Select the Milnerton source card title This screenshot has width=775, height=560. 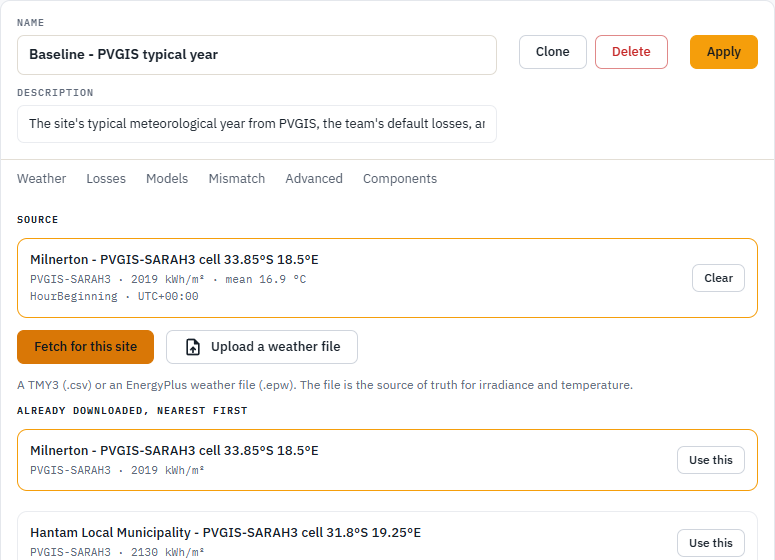tap(174, 259)
